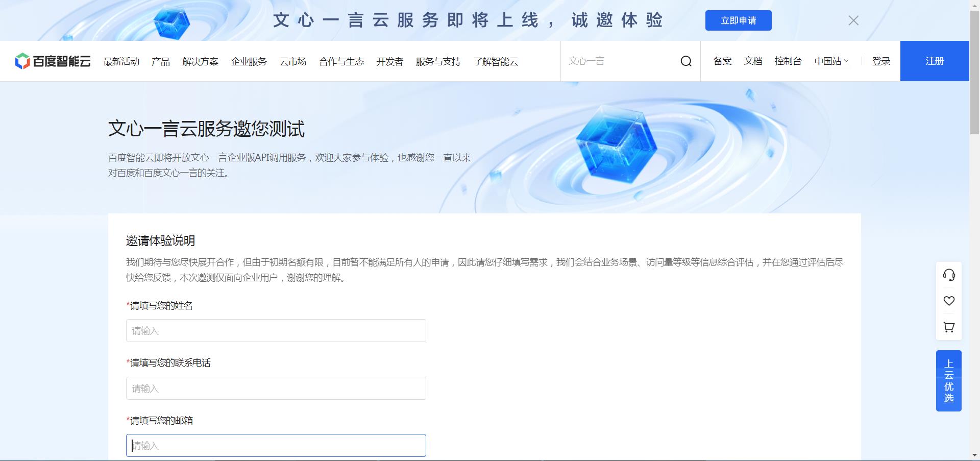This screenshot has width=980, height=461.
Task: Click the 上云优选 side button
Action: [949, 381]
